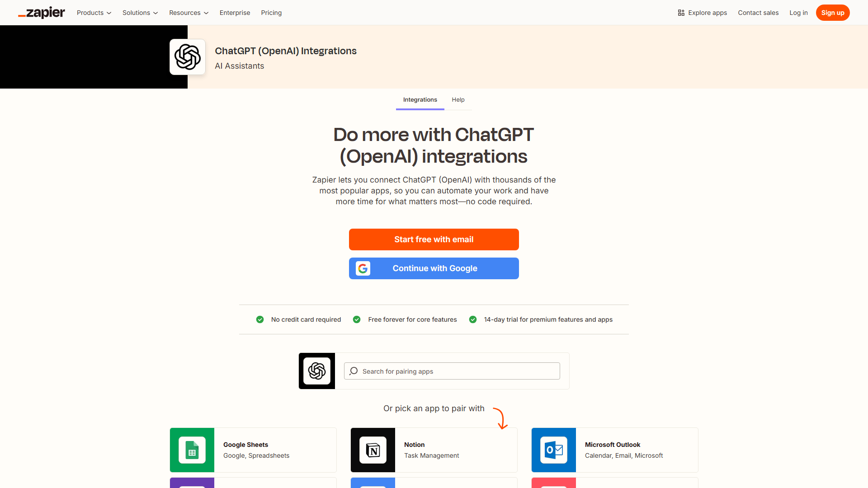Click the Notion app icon
868x488 pixels.
[x=373, y=450]
